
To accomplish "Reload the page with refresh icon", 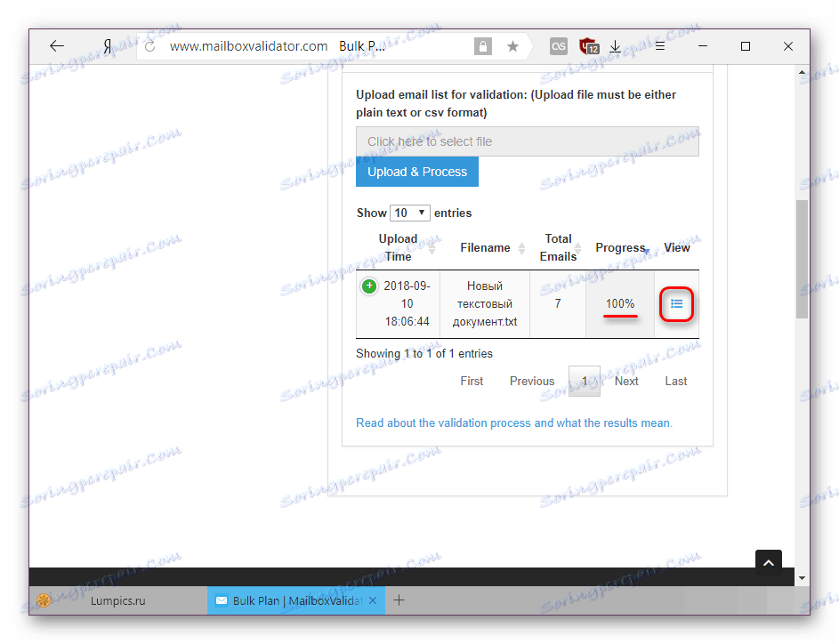I will point(150,46).
